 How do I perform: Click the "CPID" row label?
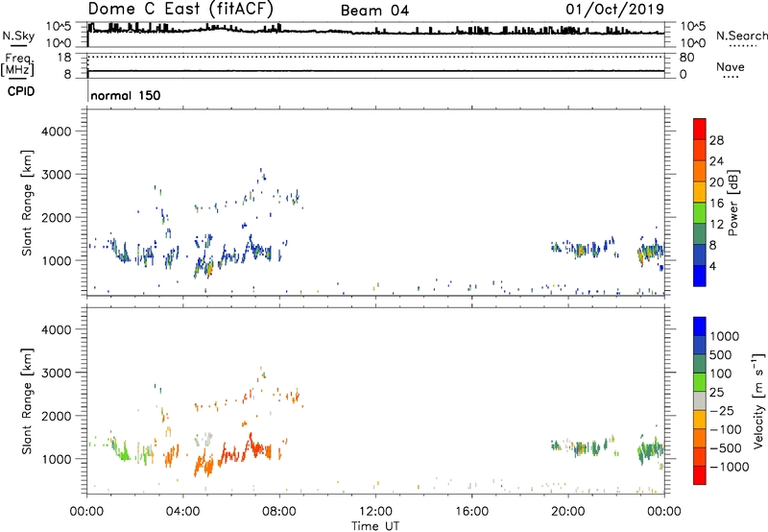click(21, 91)
